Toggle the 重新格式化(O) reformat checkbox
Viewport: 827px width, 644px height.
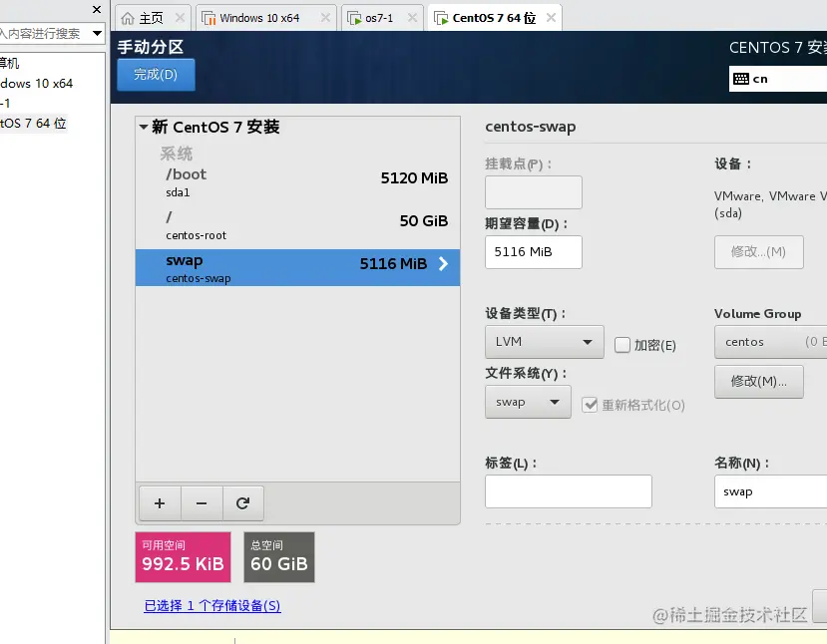pos(590,405)
